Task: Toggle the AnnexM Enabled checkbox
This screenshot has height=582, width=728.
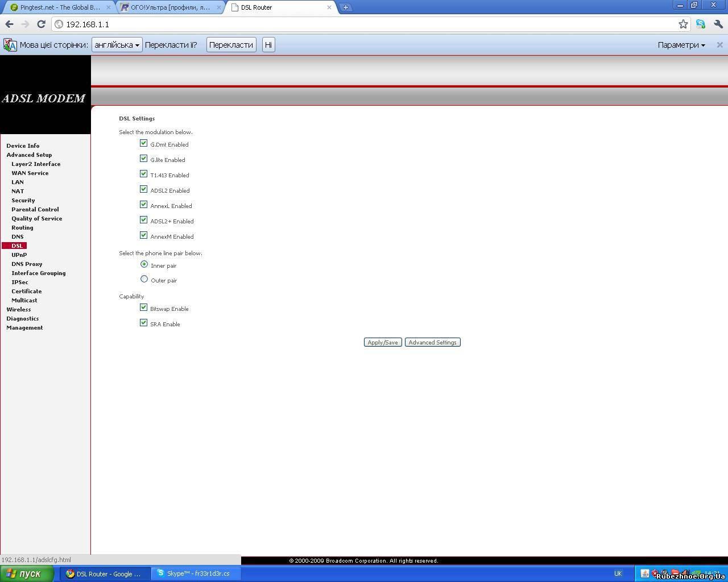Action: (143, 235)
